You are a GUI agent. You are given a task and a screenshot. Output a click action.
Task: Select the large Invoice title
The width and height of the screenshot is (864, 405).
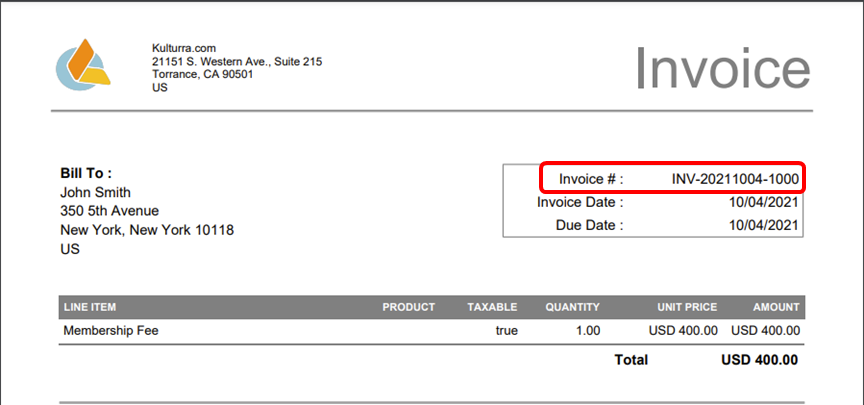point(721,68)
